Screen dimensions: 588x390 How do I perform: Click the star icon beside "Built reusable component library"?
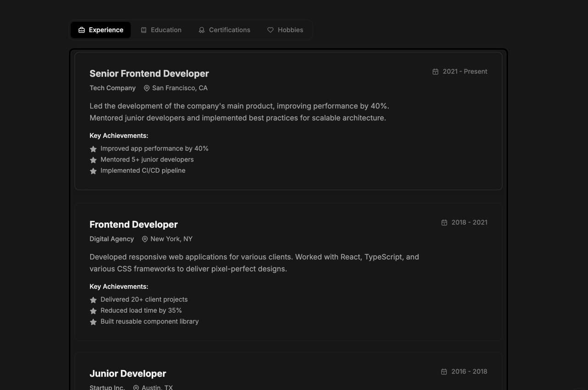click(x=93, y=322)
